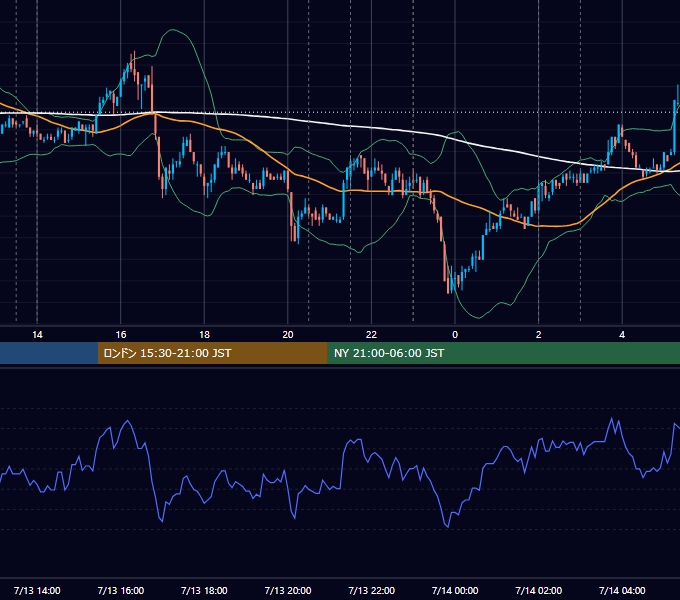Click the 7/14 02:00 time label

pyautogui.click(x=538, y=590)
